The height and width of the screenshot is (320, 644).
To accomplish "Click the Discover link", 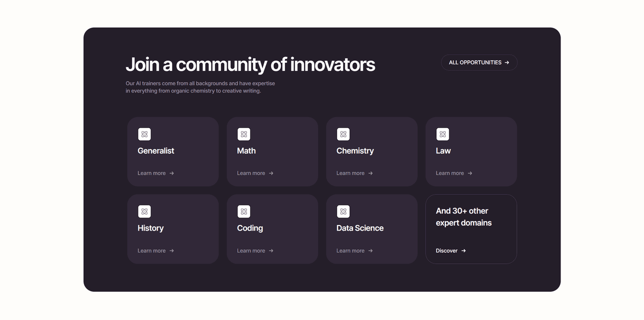I will (447, 251).
